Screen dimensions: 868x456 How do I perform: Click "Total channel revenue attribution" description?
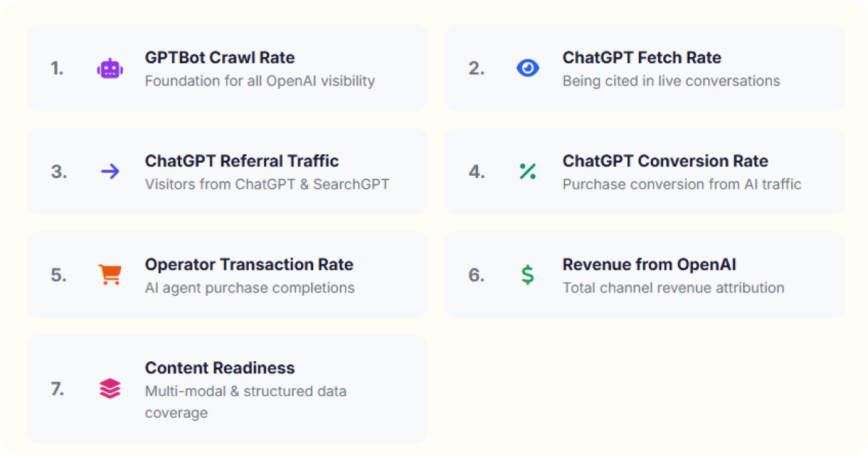673,287
